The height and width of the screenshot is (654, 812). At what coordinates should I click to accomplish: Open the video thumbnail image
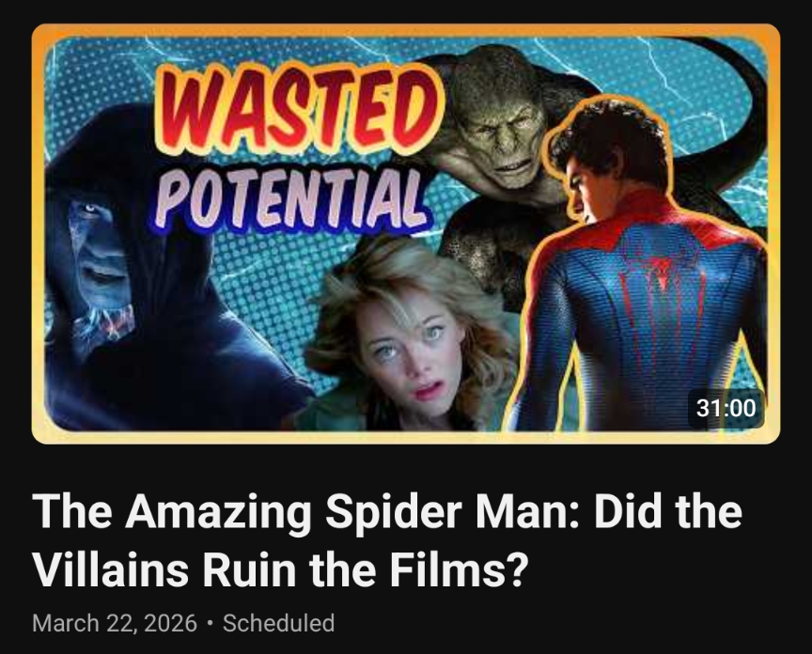coord(406,234)
